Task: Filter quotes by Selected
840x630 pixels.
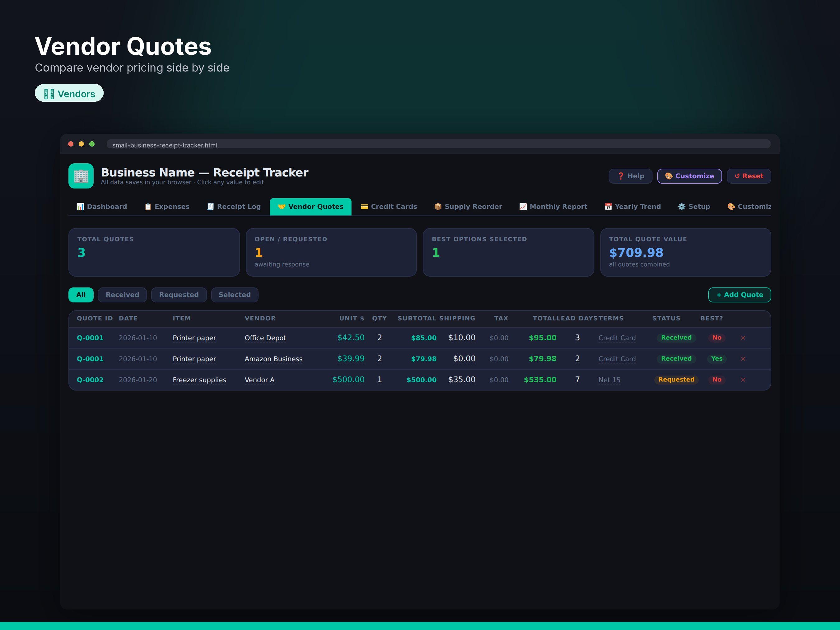Action: (x=235, y=295)
